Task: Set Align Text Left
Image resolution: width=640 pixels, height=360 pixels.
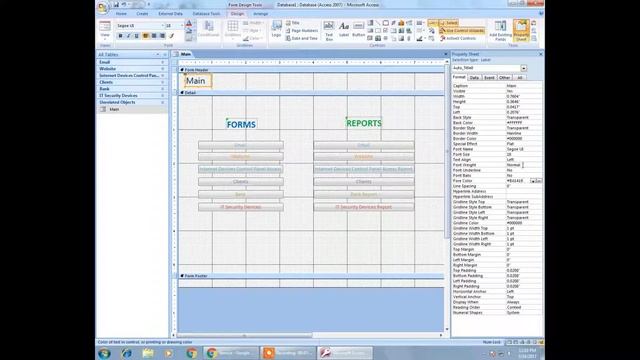Action: click(146, 36)
